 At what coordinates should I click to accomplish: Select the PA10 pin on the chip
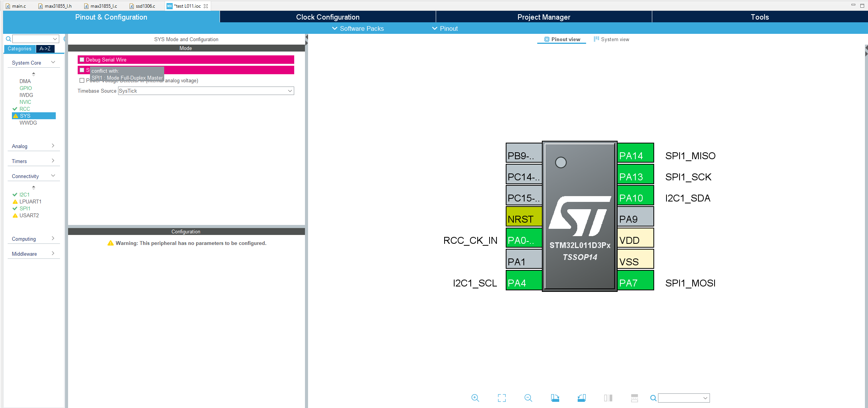pyautogui.click(x=635, y=195)
